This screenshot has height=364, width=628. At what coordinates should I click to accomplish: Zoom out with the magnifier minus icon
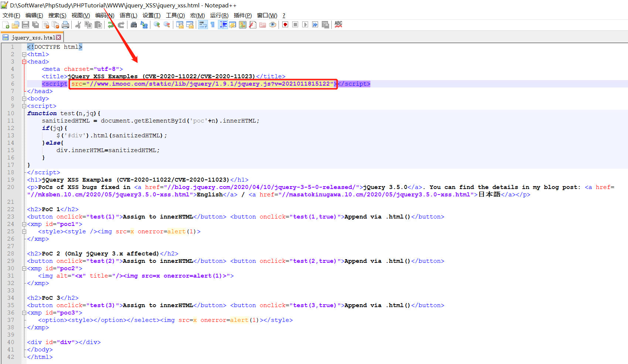167,25
